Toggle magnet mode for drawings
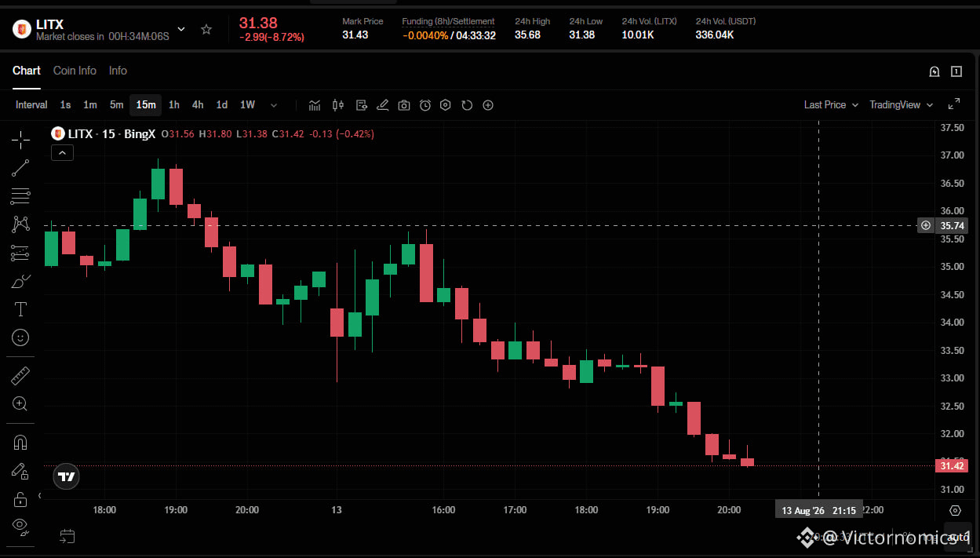 pyautogui.click(x=20, y=443)
